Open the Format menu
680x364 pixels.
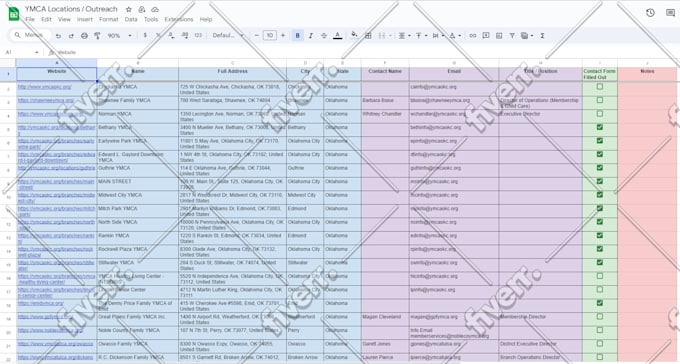(108, 20)
